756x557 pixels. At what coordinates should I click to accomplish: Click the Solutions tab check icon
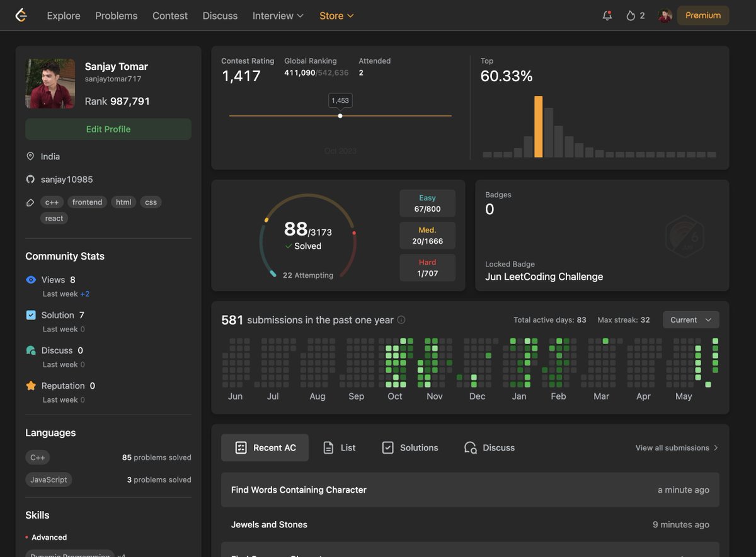[x=388, y=448]
